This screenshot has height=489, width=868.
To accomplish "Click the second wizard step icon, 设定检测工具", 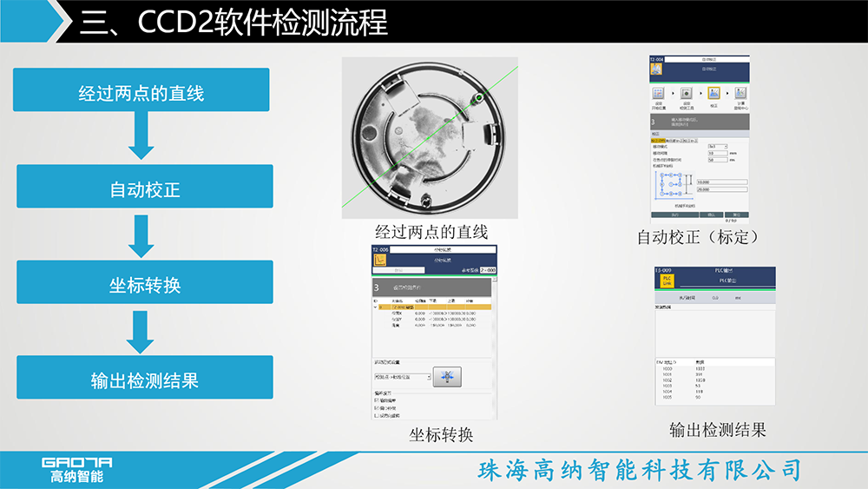I will 686,94.
